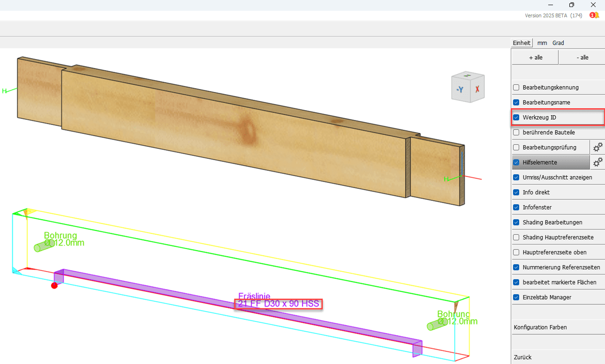Click the red notification bell icon
The height and width of the screenshot is (364, 605).
coord(592,15)
